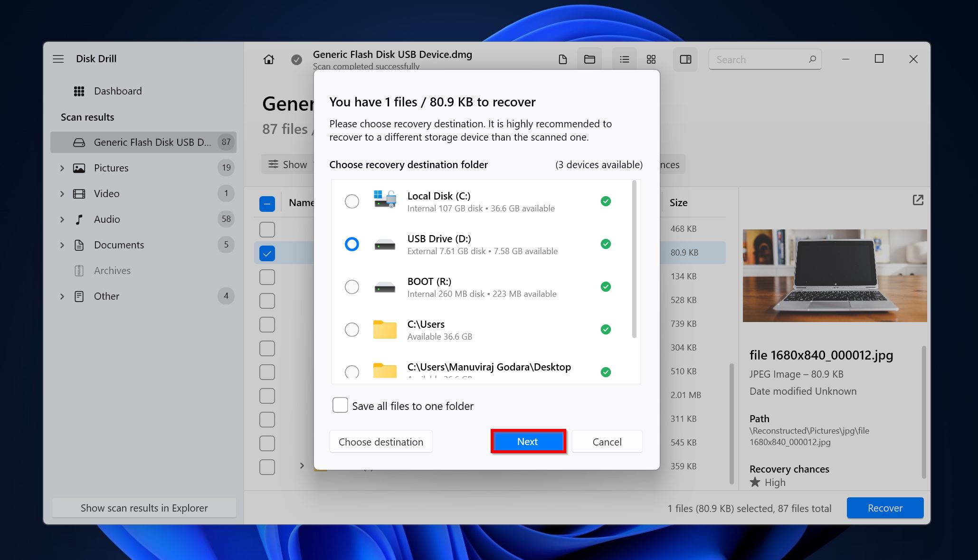Click Choose destination button
Image resolution: width=978 pixels, height=560 pixels.
[381, 441]
